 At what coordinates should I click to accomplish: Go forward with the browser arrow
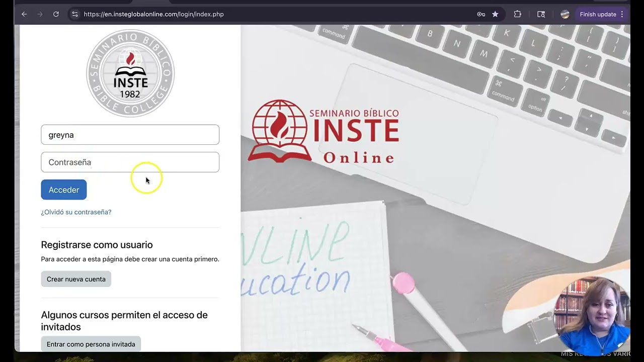[40, 14]
